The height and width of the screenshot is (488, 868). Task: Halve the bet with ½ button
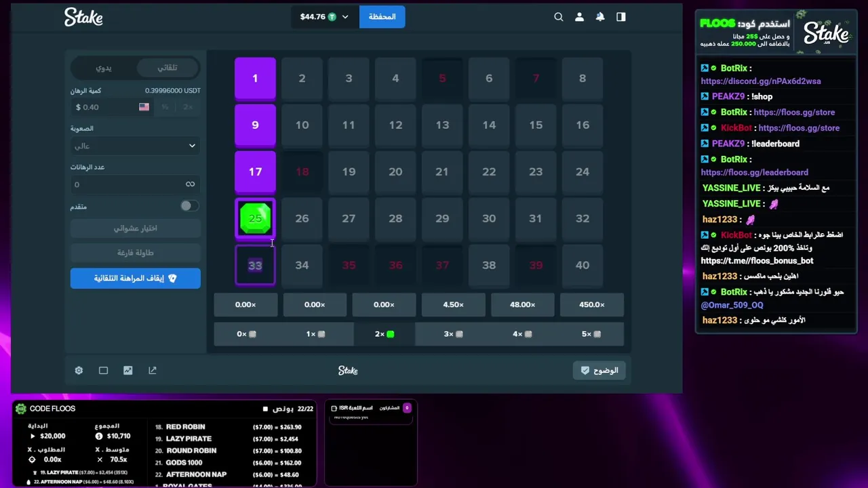pos(165,107)
